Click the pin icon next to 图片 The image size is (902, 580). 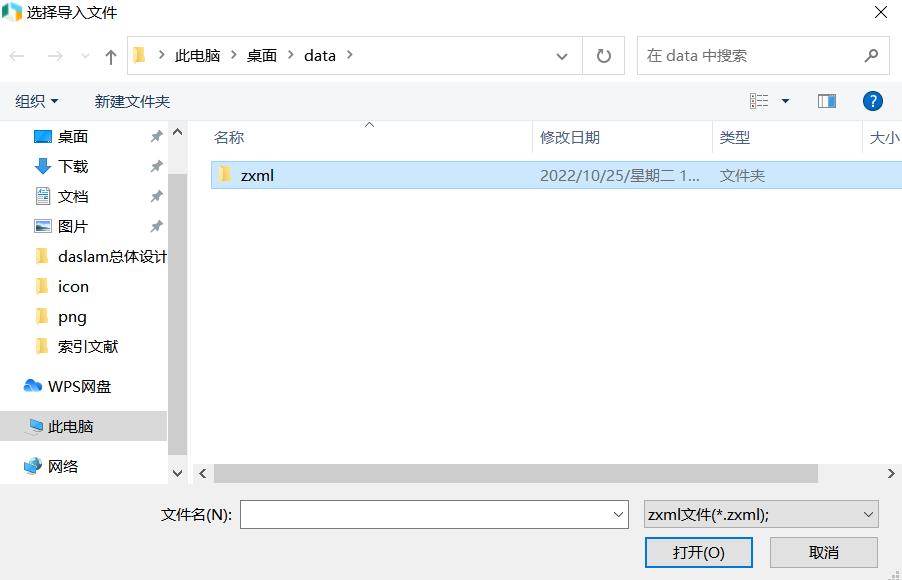156,226
